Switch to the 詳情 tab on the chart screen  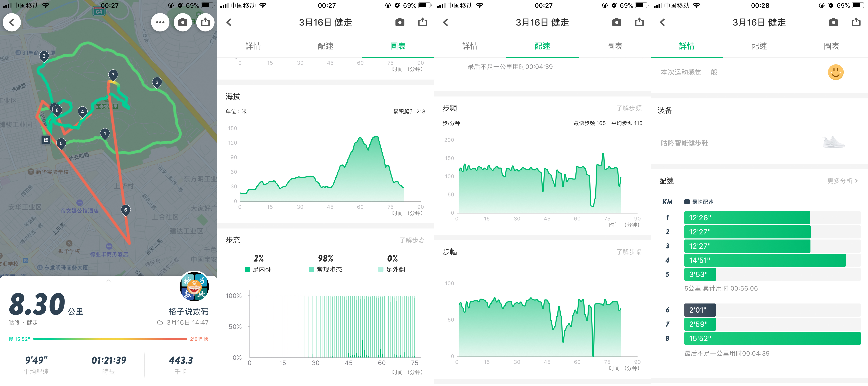pos(253,46)
